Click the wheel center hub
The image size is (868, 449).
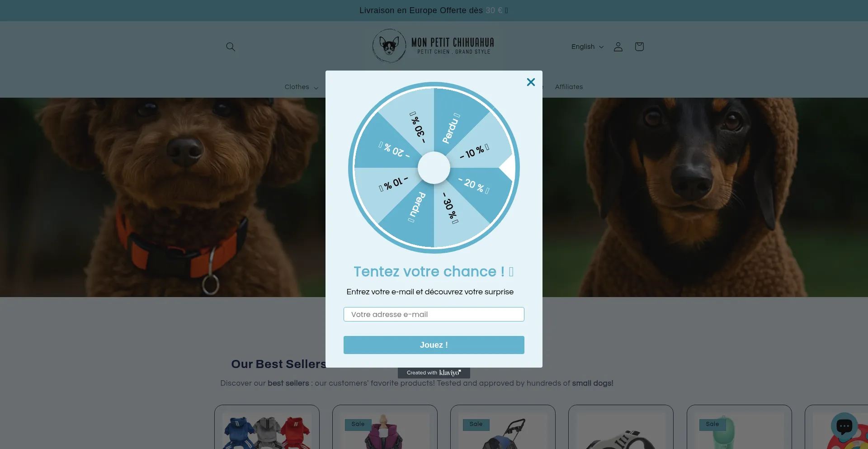click(434, 168)
